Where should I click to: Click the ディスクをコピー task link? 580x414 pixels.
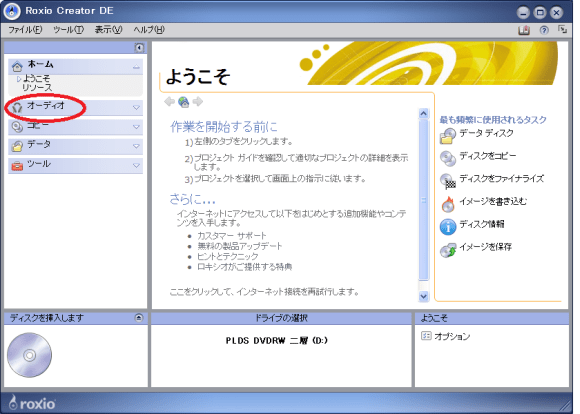pos(488,156)
